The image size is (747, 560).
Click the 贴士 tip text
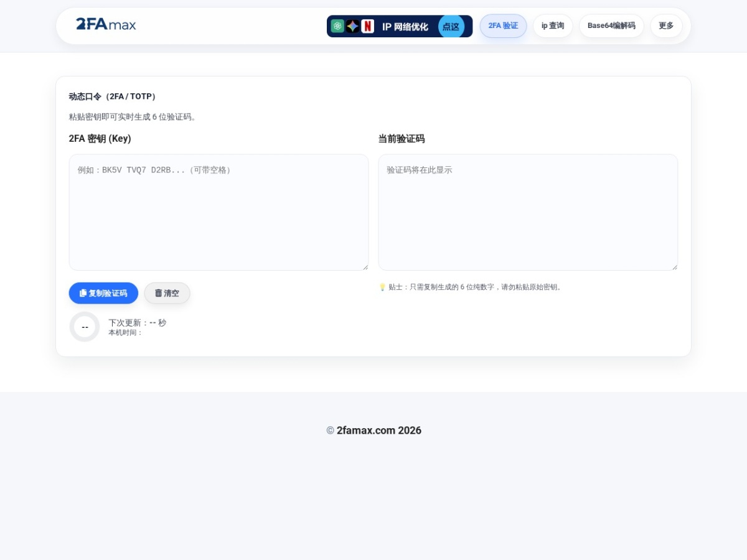476,287
